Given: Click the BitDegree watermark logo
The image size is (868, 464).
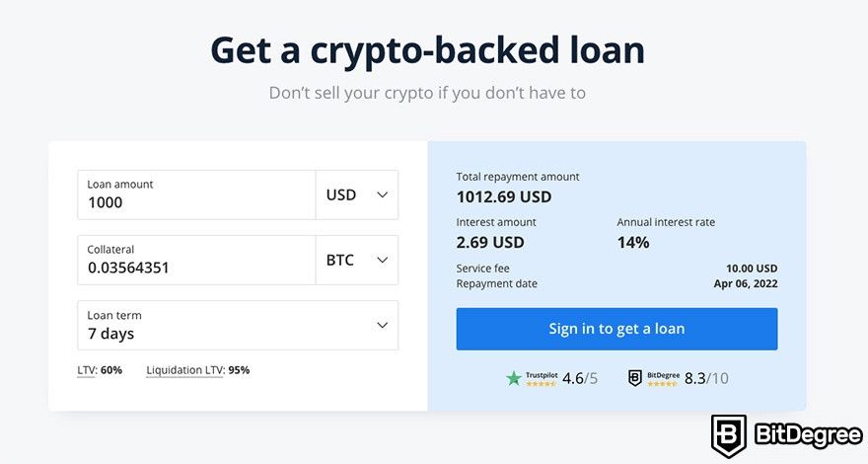Looking at the screenshot, I should coord(787,435).
